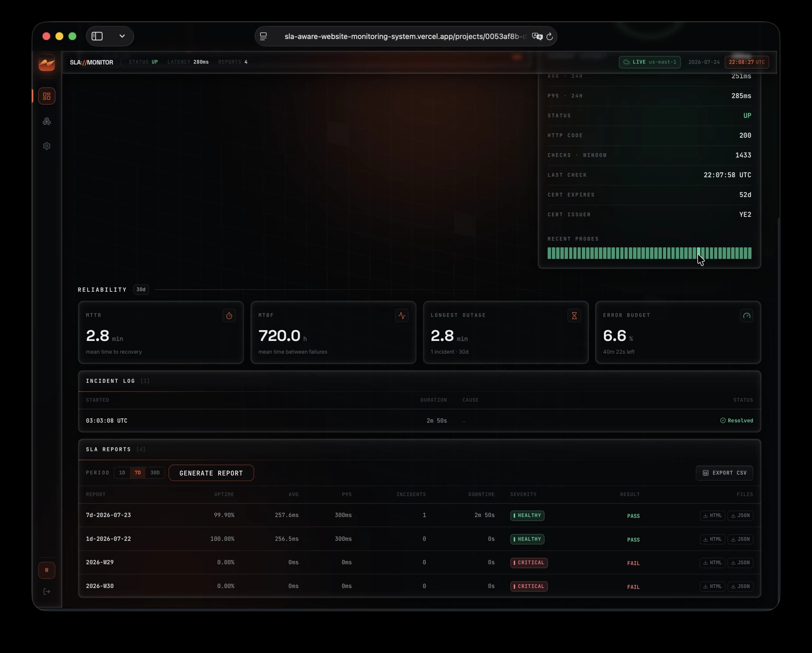Click the browser translate icon
This screenshot has width=812, height=653.
tap(537, 36)
